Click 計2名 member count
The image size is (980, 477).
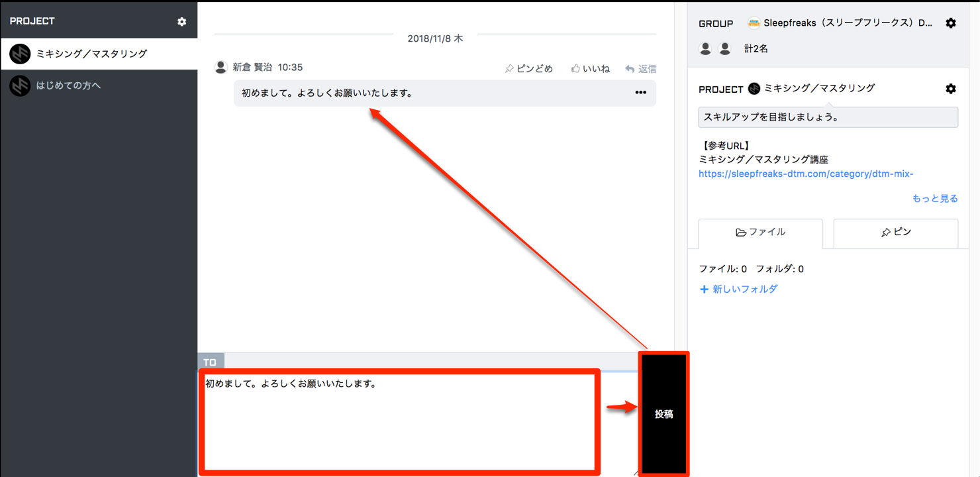tap(756, 49)
